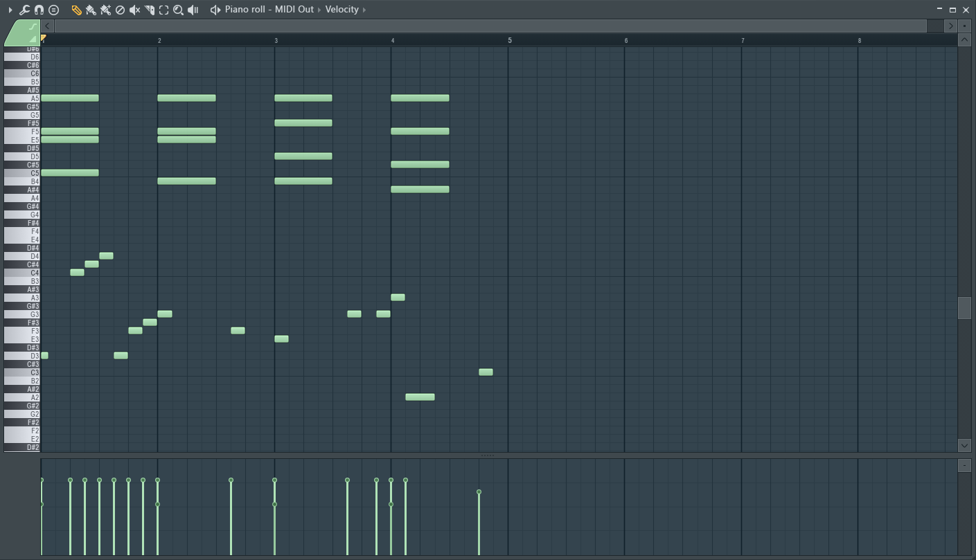Select the E3 note at bar 3

point(281,339)
